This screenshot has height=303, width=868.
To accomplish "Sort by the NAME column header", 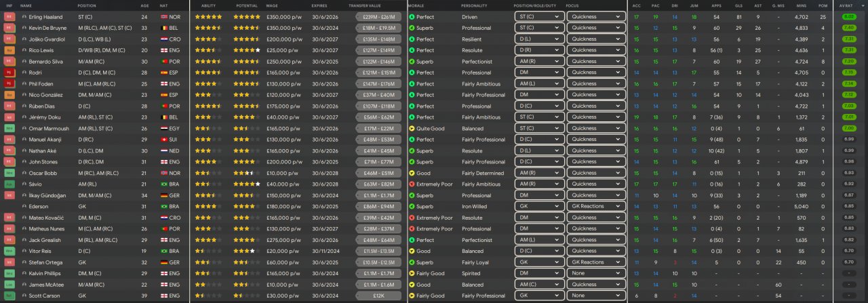I will coord(26,5).
